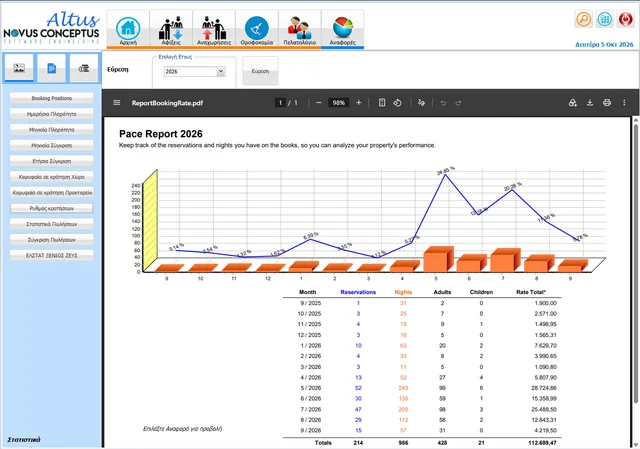The width and height of the screenshot is (640, 449).
Task: Click the Εύρεση search button
Action: 260,71
